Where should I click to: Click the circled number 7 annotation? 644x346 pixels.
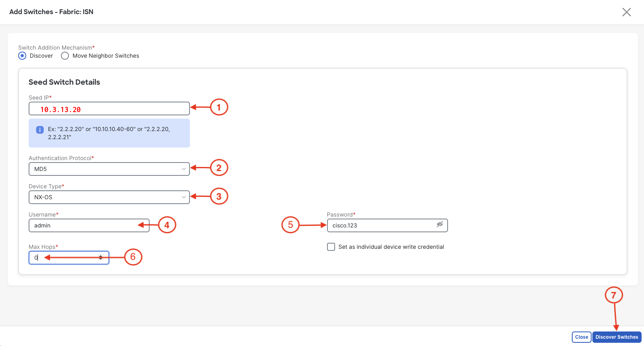614,295
